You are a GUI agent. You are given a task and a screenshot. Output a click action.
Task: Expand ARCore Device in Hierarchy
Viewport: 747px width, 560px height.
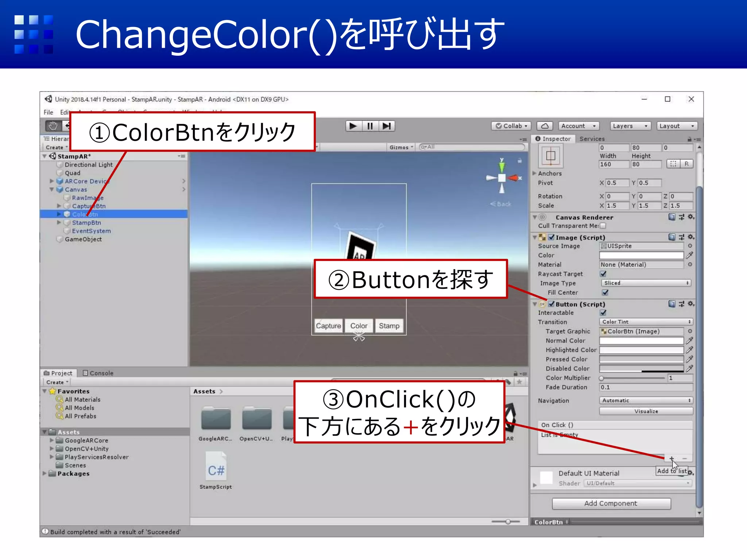pyautogui.click(x=51, y=181)
